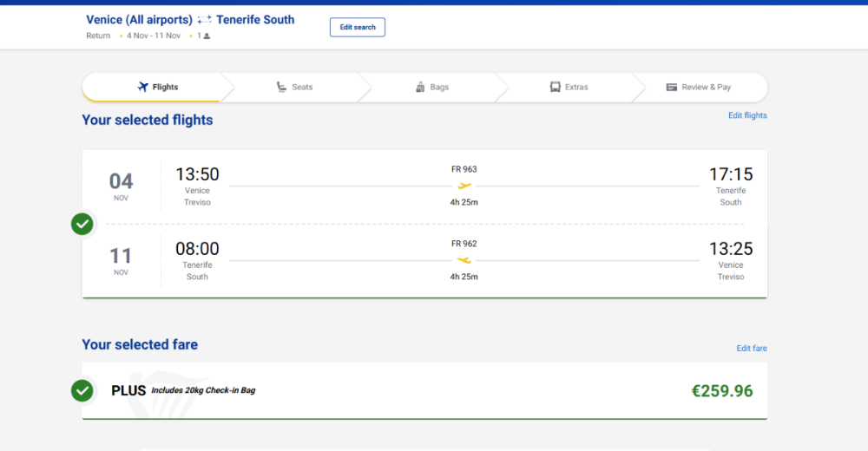The height and width of the screenshot is (451, 868).
Task: Select the Flights step tab
Action: (158, 87)
